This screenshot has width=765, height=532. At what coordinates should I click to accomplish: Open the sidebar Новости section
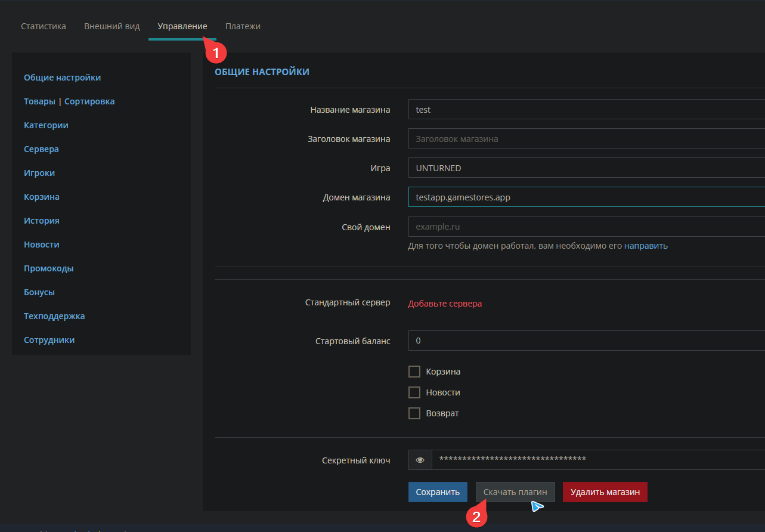click(x=42, y=245)
